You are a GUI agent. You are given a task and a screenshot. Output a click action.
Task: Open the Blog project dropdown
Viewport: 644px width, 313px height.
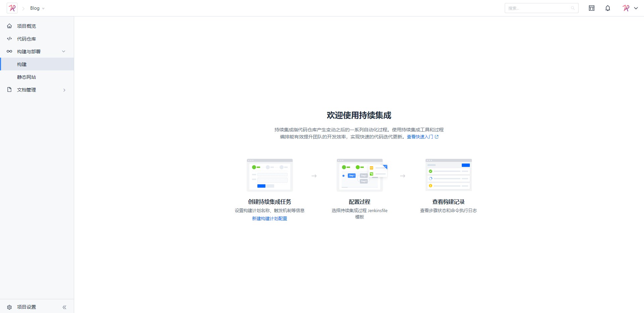pyautogui.click(x=37, y=8)
